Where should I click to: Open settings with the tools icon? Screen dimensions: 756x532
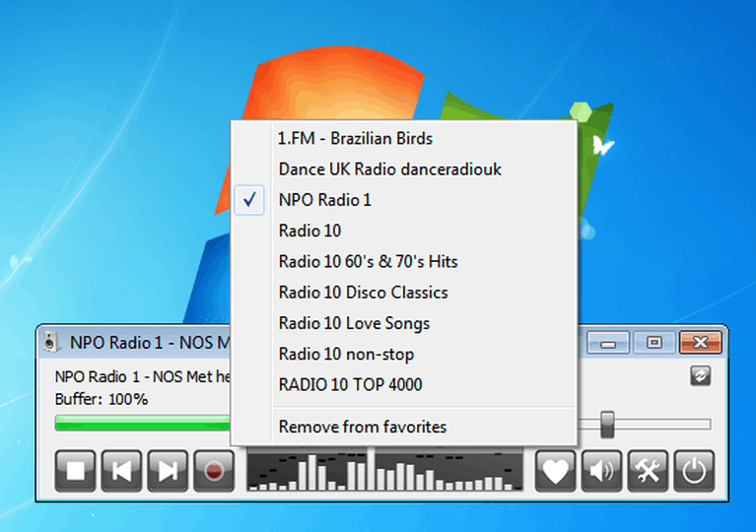(x=648, y=471)
